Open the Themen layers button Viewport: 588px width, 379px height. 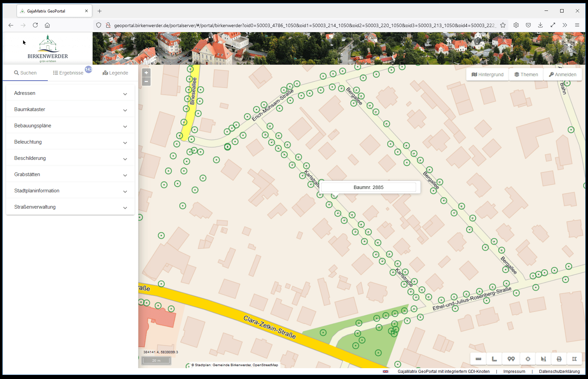point(526,75)
